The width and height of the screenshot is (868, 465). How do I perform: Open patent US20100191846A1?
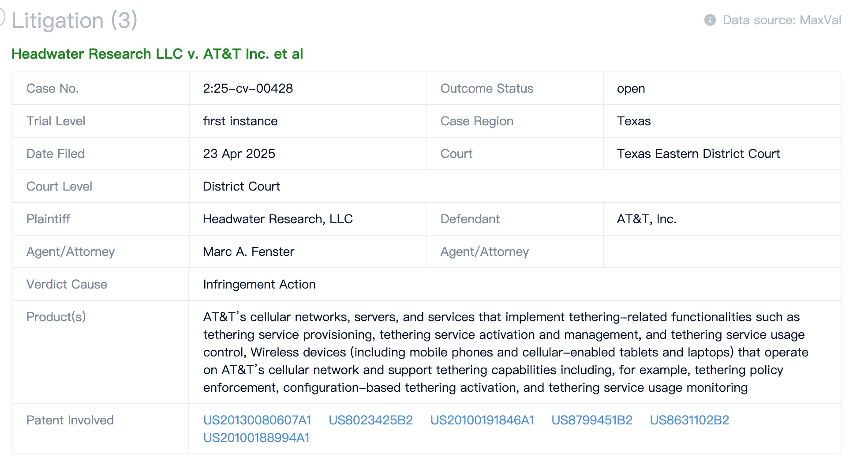pos(482,420)
